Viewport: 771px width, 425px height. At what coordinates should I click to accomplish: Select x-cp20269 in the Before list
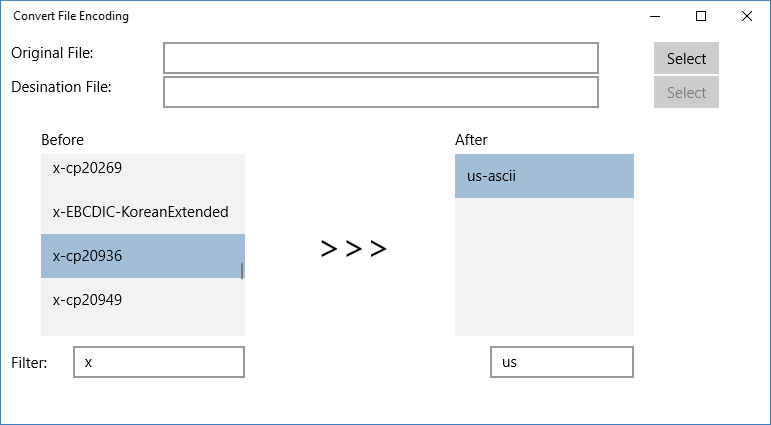[143, 169]
